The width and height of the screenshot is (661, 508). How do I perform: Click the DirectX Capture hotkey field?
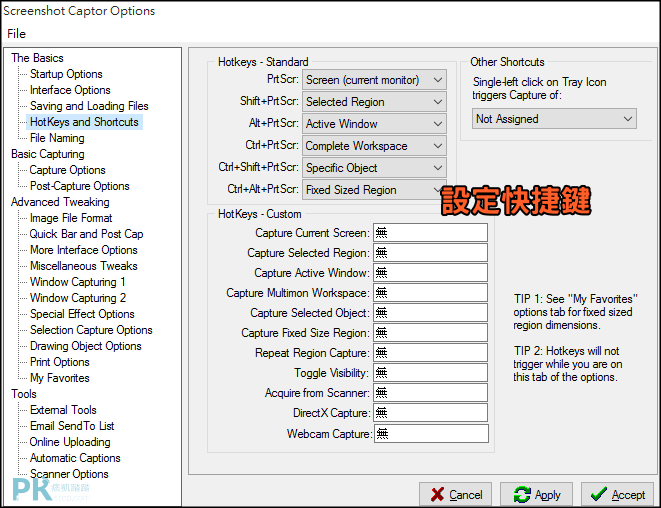click(430, 413)
